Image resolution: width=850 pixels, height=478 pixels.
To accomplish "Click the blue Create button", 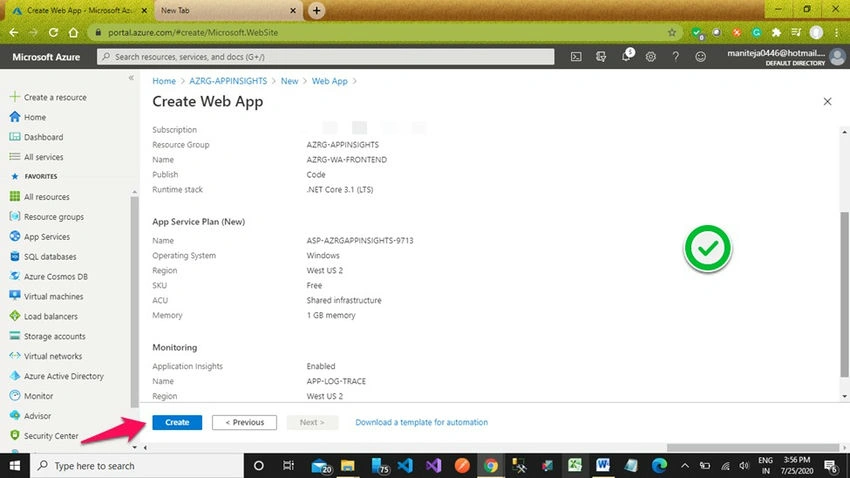I will tap(177, 422).
